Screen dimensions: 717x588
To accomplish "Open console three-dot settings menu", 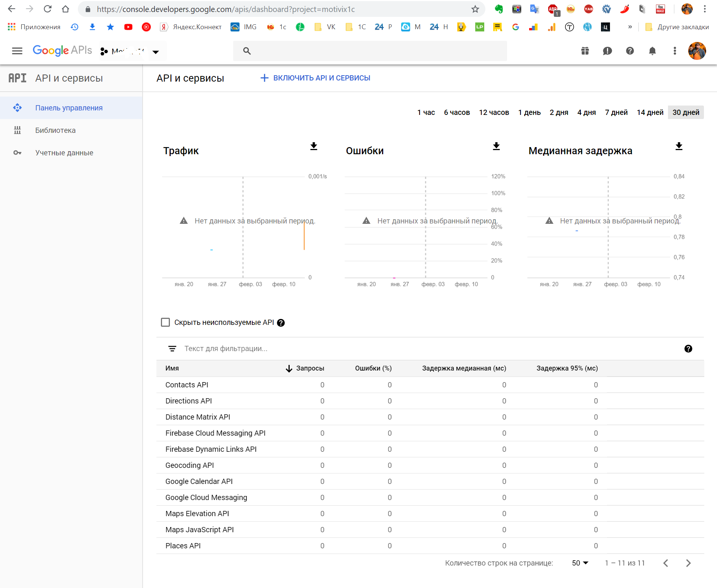I will (x=675, y=51).
